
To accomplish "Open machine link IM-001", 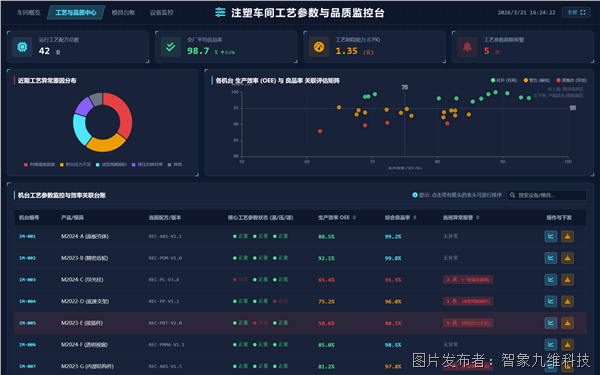I will pyautogui.click(x=28, y=236).
